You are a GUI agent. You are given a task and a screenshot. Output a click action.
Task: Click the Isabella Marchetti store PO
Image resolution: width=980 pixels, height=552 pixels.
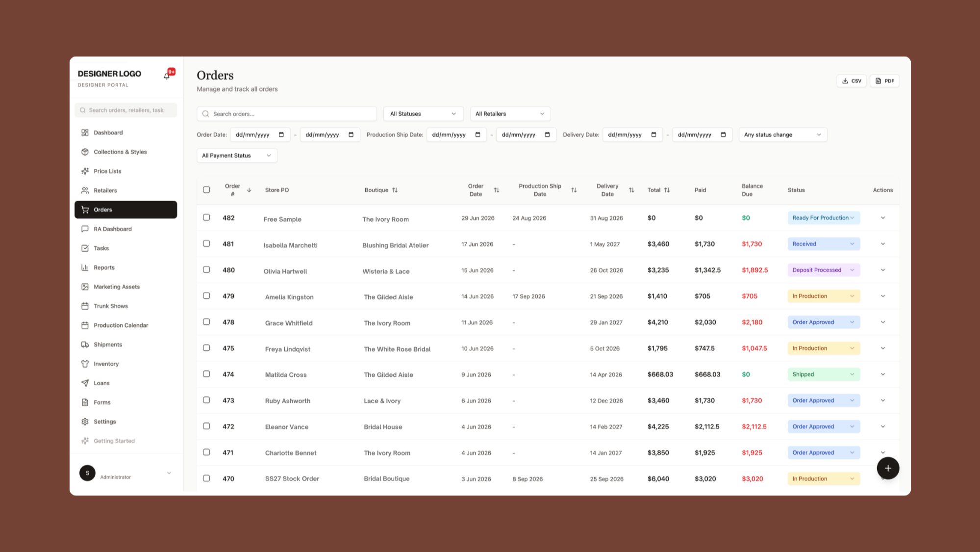click(291, 245)
